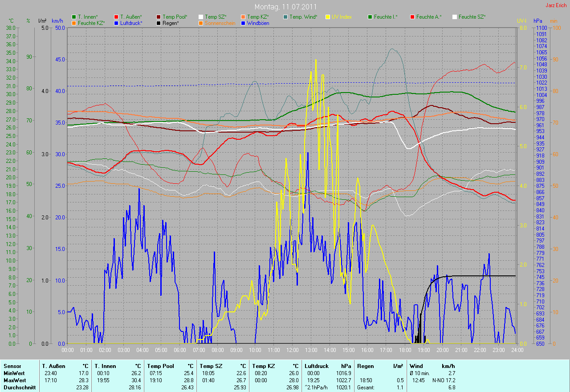The height and width of the screenshot is (392, 570).
Task: Click the 'Sensor' header in the table
Action: pos(12,366)
